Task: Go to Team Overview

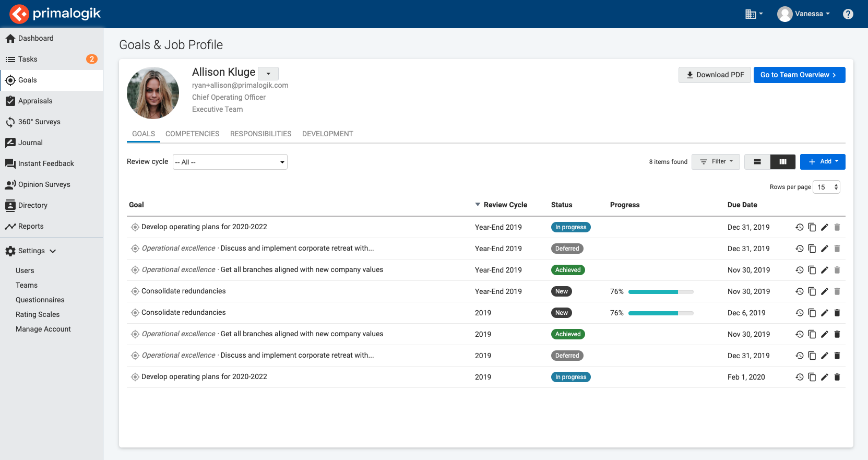Action: point(799,75)
